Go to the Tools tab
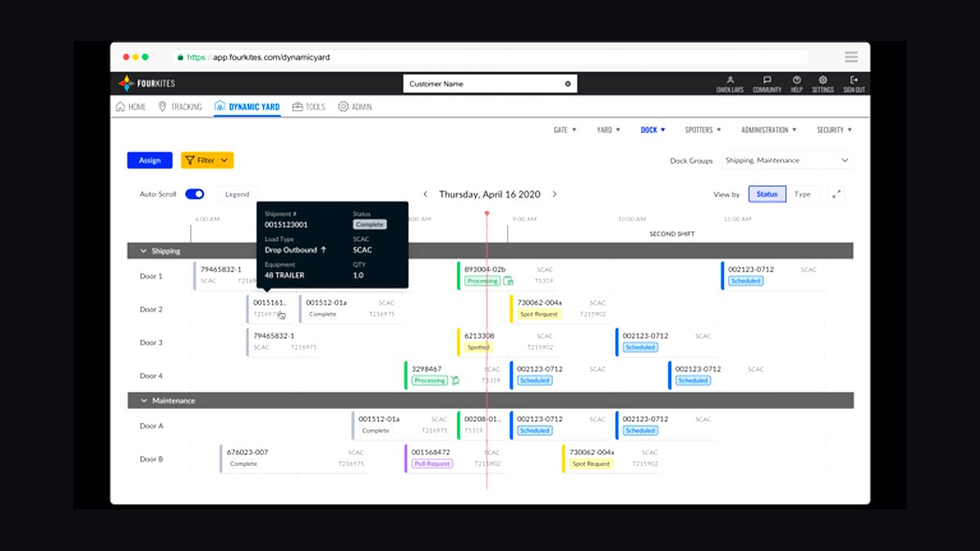Viewport: 980px width, 551px height. click(309, 107)
